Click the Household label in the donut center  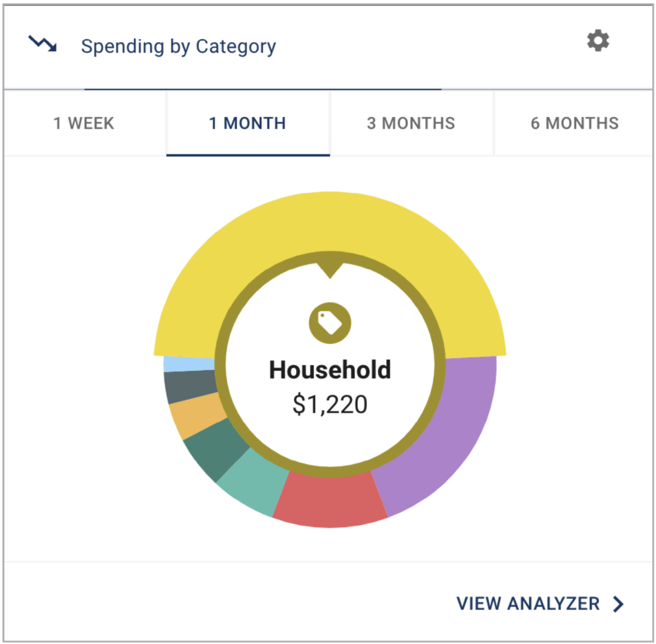coord(330,369)
